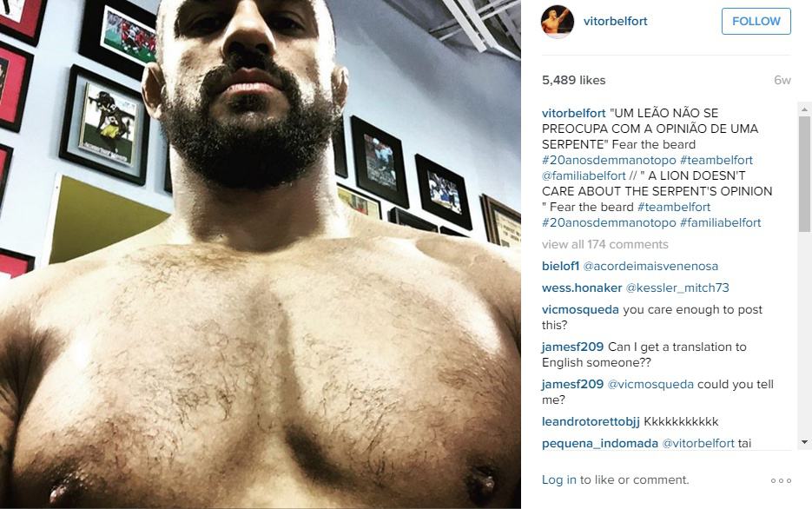The width and height of the screenshot is (812, 509).
Task: Click Log in to like or comment
Action: [558, 480]
